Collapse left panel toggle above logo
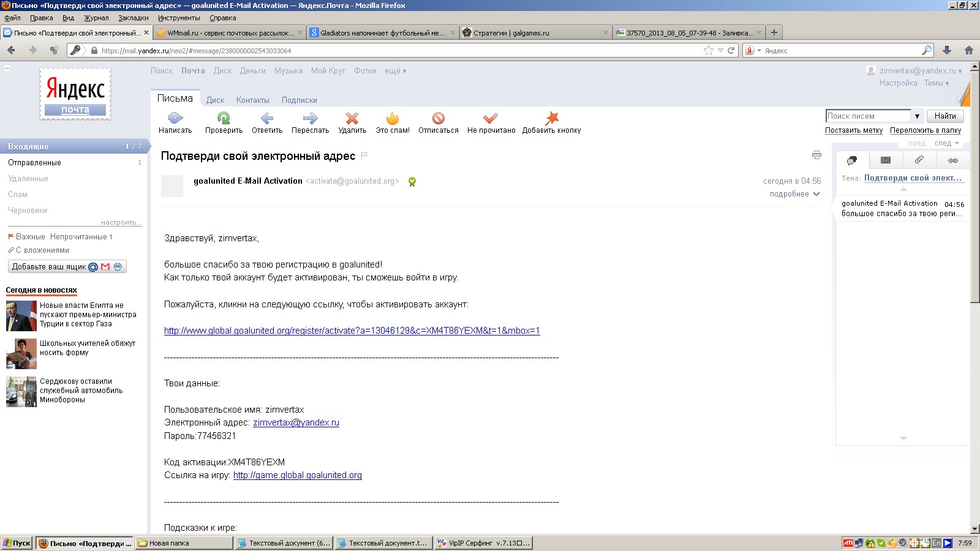 click(x=7, y=68)
